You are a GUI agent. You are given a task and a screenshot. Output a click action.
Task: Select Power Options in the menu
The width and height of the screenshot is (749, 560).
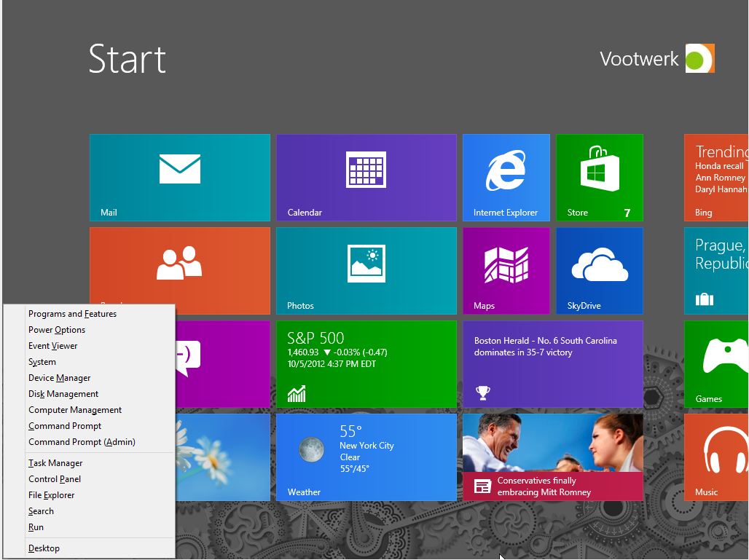(57, 330)
